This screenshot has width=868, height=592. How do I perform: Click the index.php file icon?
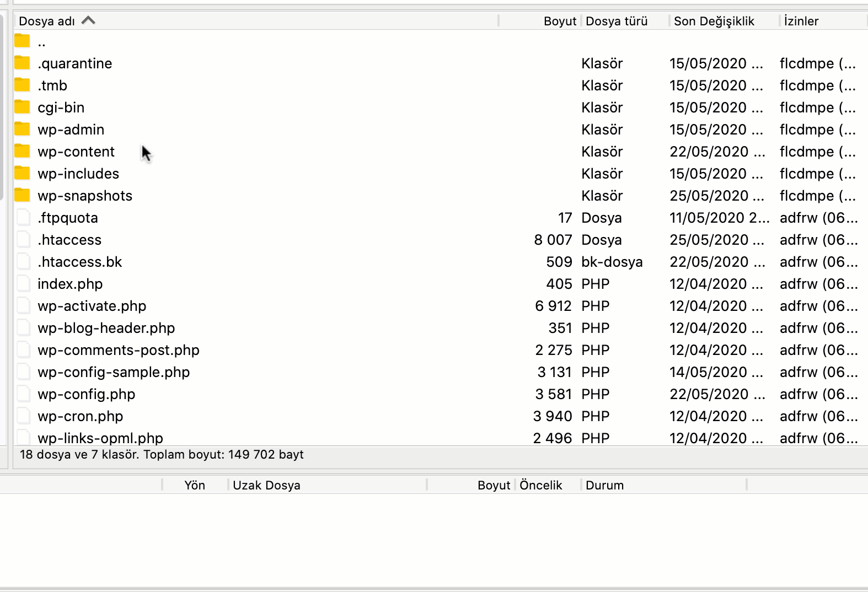click(23, 283)
